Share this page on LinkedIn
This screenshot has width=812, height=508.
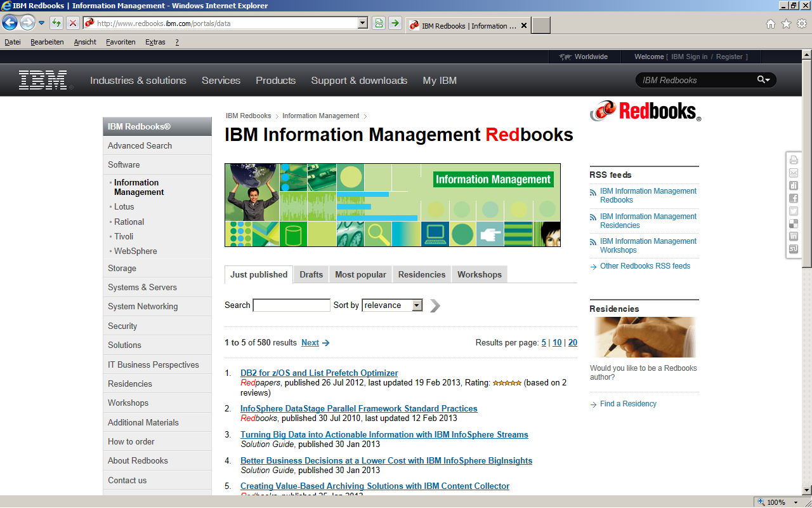(x=794, y=236)
